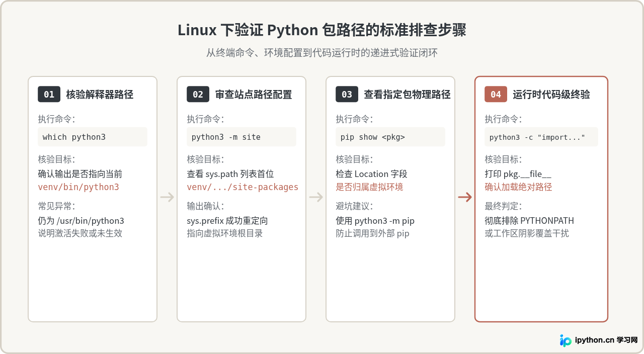
Task: Click text '确认输出是否指向当前'
Action: click(80, 174)
